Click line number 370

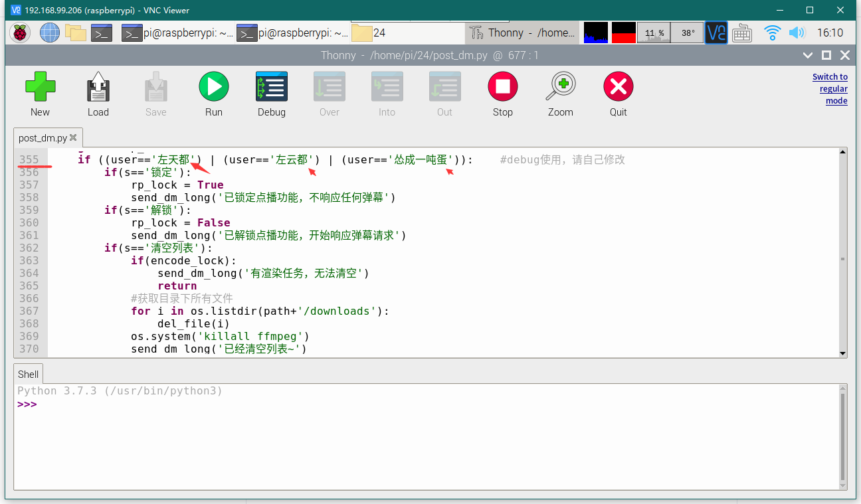click(x=29, y=349)
